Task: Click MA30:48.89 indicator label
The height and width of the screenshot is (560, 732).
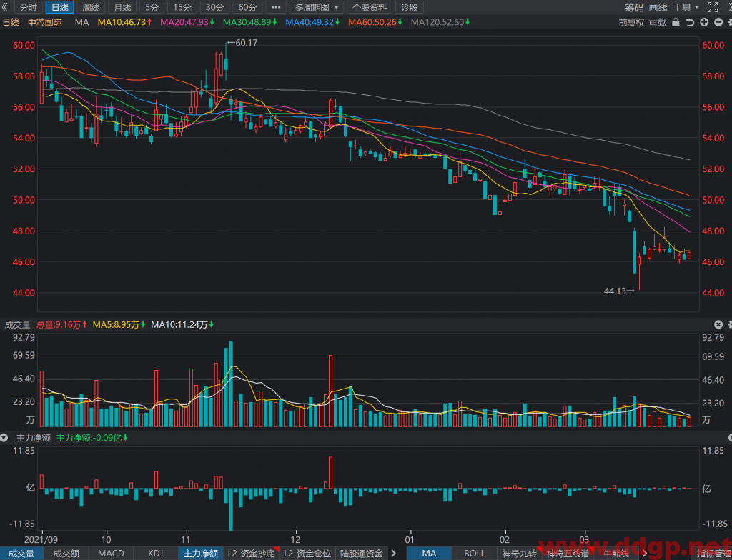Action: point(249,22)
